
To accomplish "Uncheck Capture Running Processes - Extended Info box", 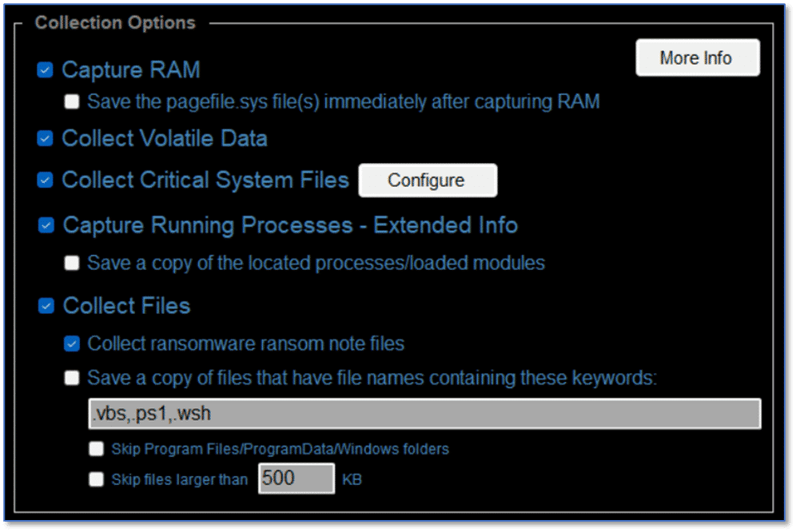I will (46, 225).
